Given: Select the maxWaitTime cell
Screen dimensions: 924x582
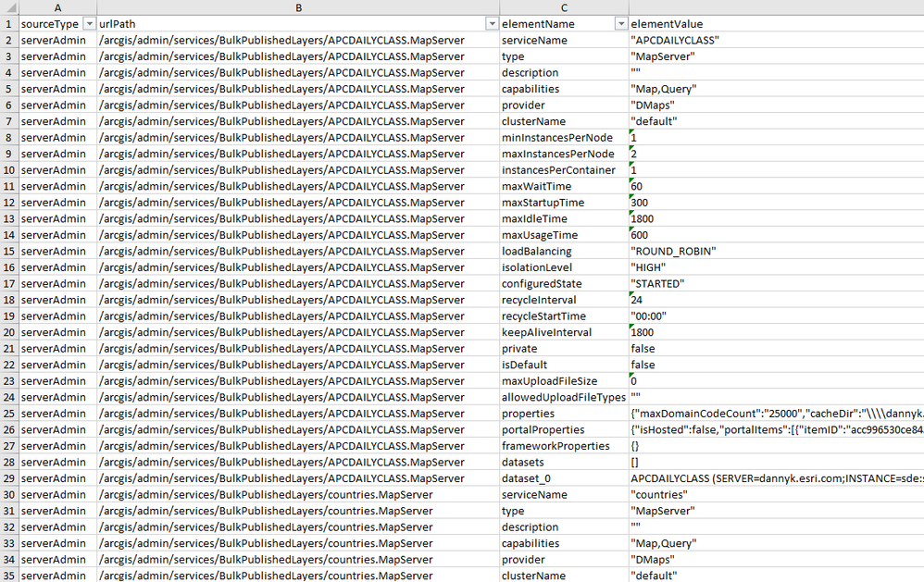Looking at the screenshot, I should (x=564, y=186).
